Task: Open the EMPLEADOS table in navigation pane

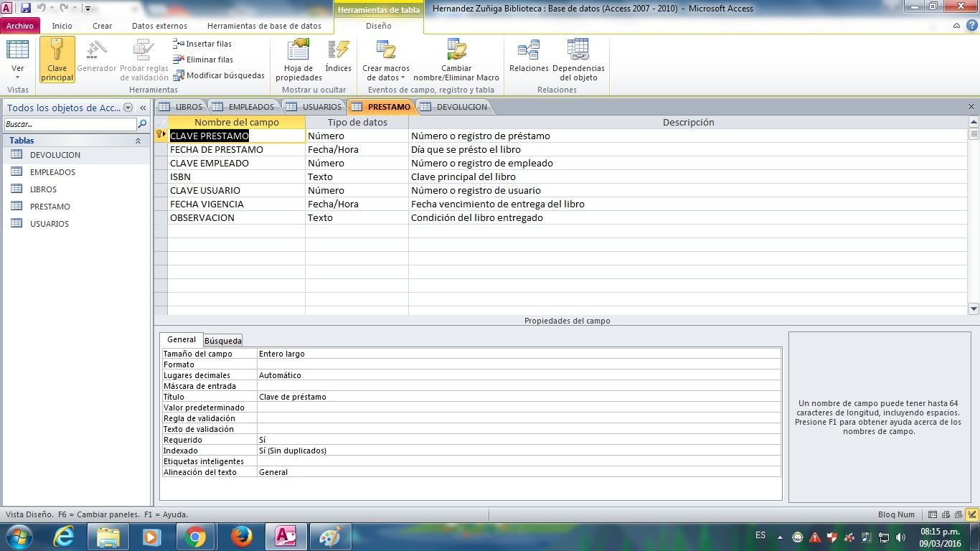Action: point(52,172)
